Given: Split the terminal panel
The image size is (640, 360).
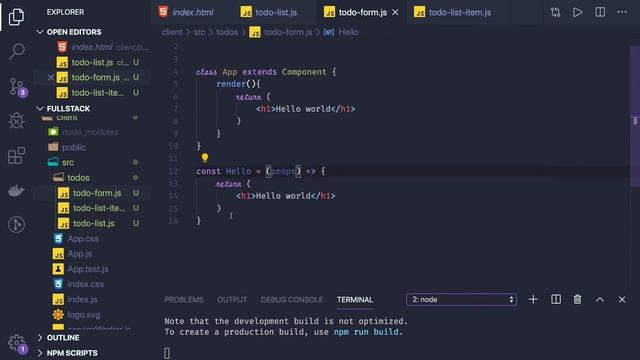Looking at the screenshot, I should tap(556, 300).
